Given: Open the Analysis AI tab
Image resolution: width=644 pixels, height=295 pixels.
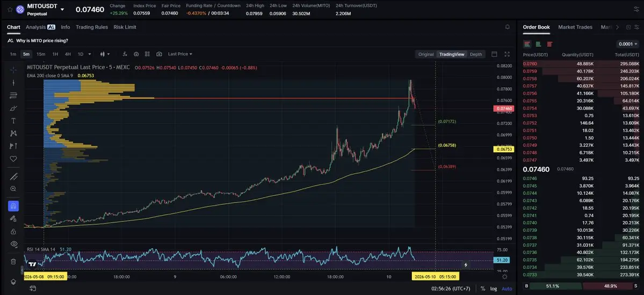Looking at the screenshot, I should coord(40,27).
